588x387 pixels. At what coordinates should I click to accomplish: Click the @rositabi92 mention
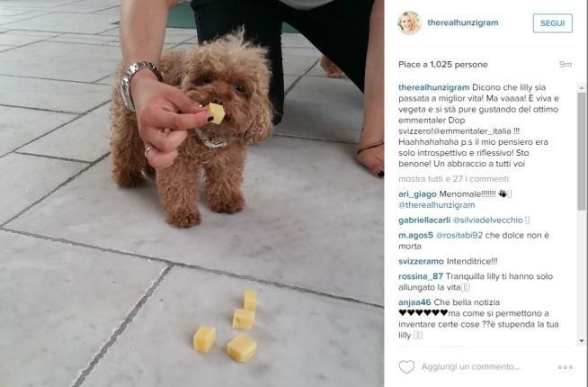tap(459, 236)
